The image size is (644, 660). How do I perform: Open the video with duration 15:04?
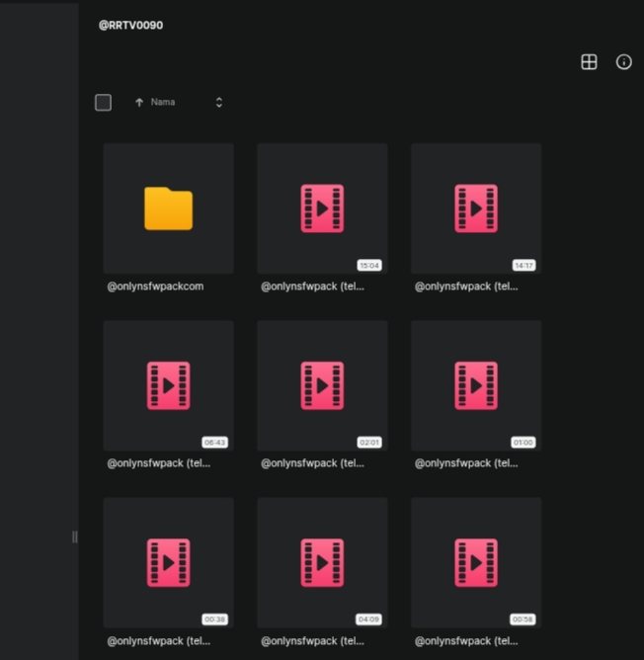pyautogui.click(x=322, y=208)
